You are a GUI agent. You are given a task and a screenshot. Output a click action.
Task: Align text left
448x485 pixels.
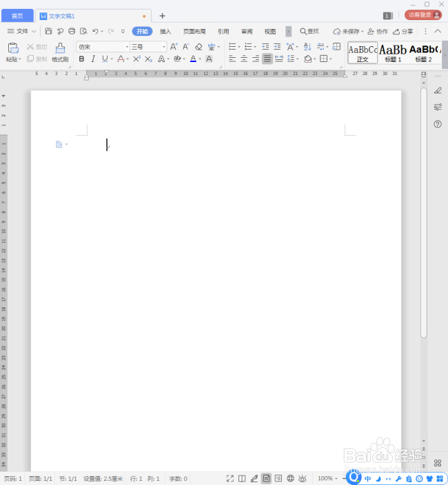tap(232, 59)
